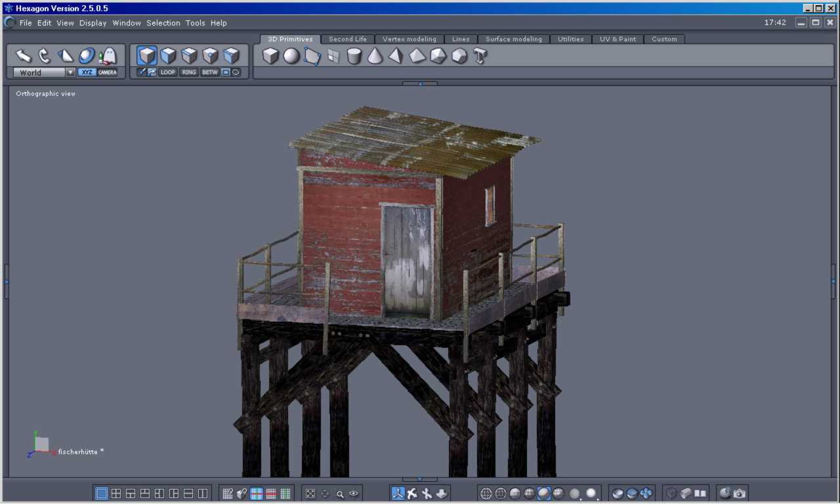This screenshot has width=840, height=504.
Task: Enable single-view layout
Action: (x=102, y=493)
